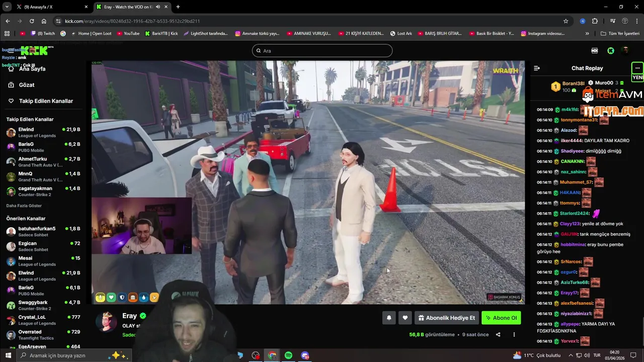Click the notification bell button for Eray
The height and width of the screenshot is (362, 644).
(x=389, y=318)
